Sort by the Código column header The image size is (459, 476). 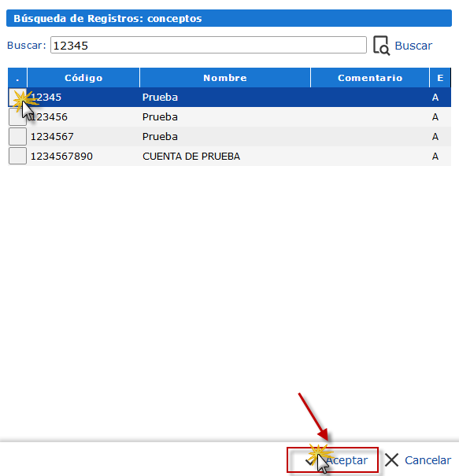pyautogui.click(x=83, y=78)
